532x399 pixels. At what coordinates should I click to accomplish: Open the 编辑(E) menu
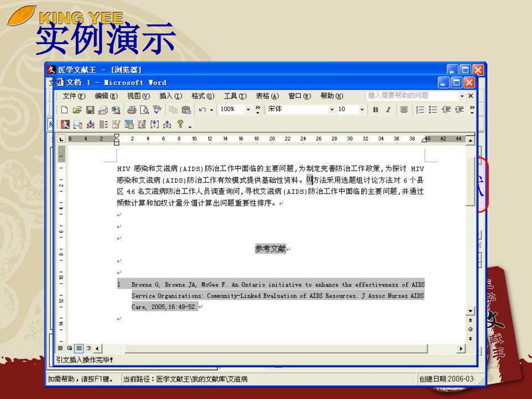pos(106,96)
